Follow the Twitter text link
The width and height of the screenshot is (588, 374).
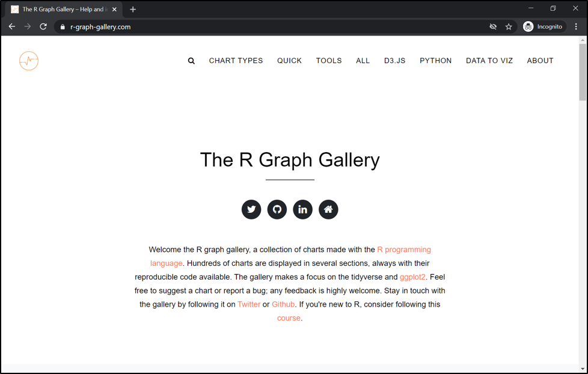[249, 304]
